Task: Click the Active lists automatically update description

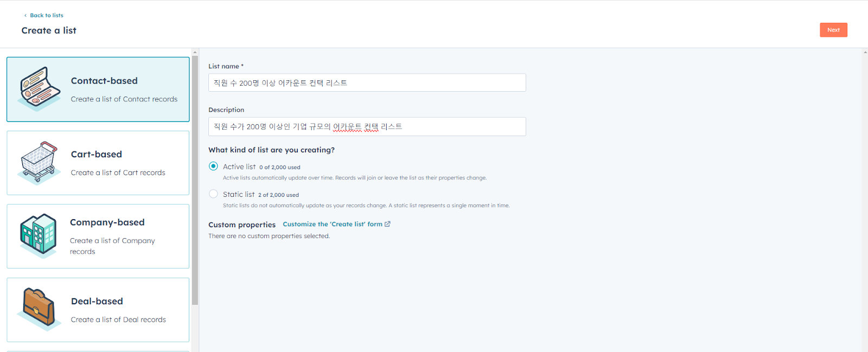Action: tap(355, 178)
